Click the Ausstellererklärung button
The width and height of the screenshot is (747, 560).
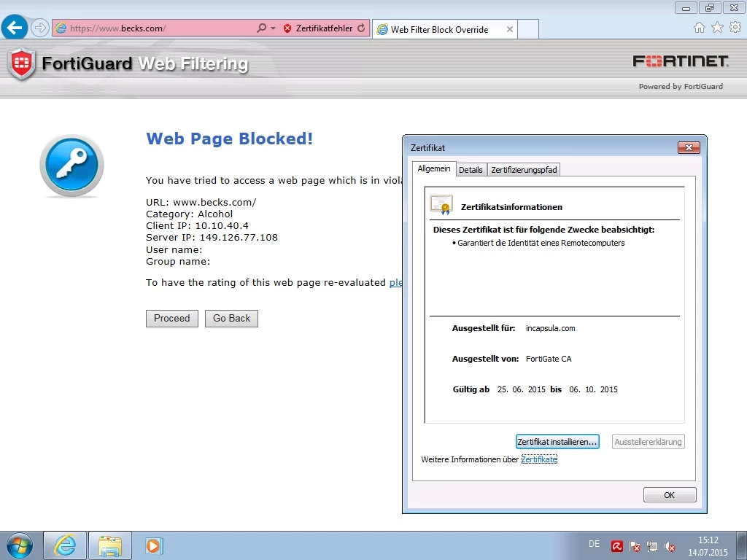pyautogui.click(x=648, y=442)
